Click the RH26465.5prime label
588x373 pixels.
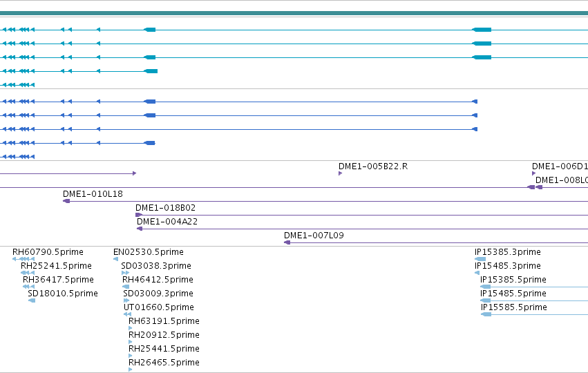tap(164, 363)
